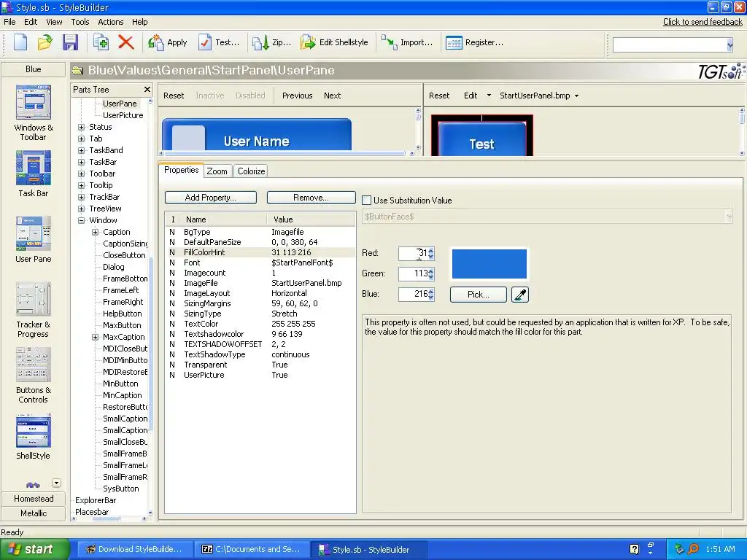Open the View menu
747x560 pixels.
[54, 22]
